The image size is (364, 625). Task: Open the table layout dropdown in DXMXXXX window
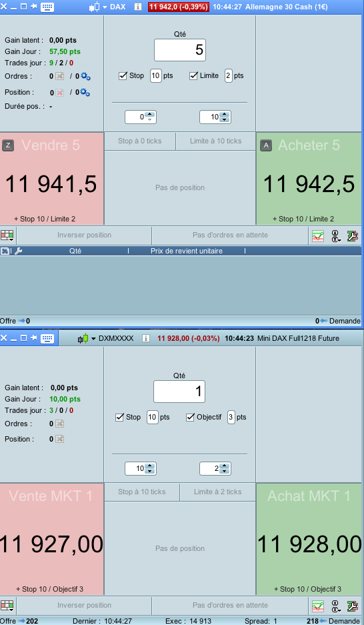coord(7,606)
